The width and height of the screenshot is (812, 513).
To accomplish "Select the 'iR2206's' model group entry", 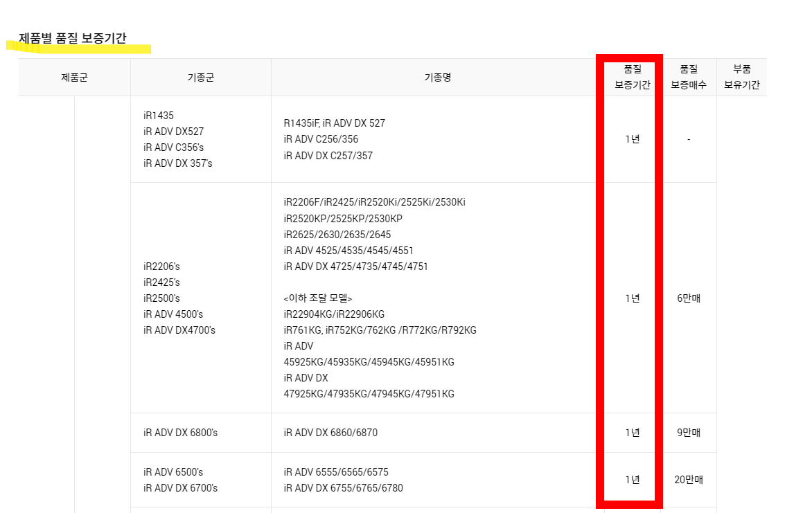I will (x=161, y=267).
